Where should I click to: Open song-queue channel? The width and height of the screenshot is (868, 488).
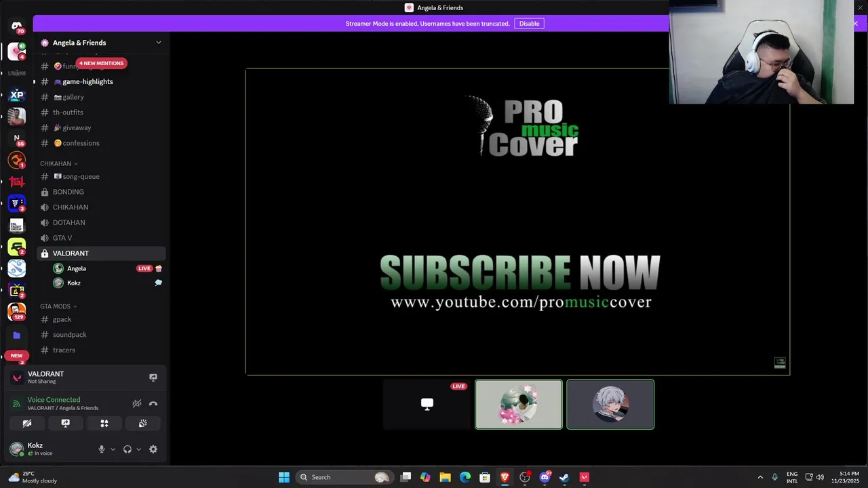[102, 176]
